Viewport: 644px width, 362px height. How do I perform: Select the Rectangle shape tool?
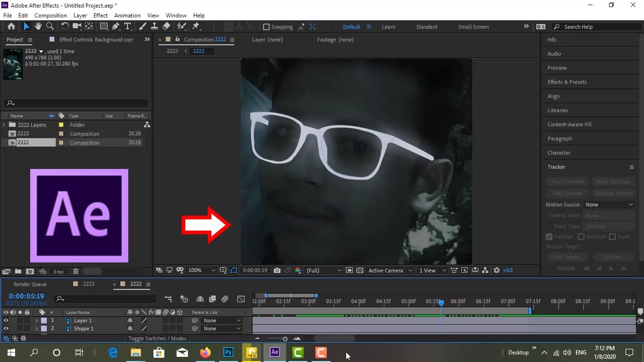pos(104,27)
